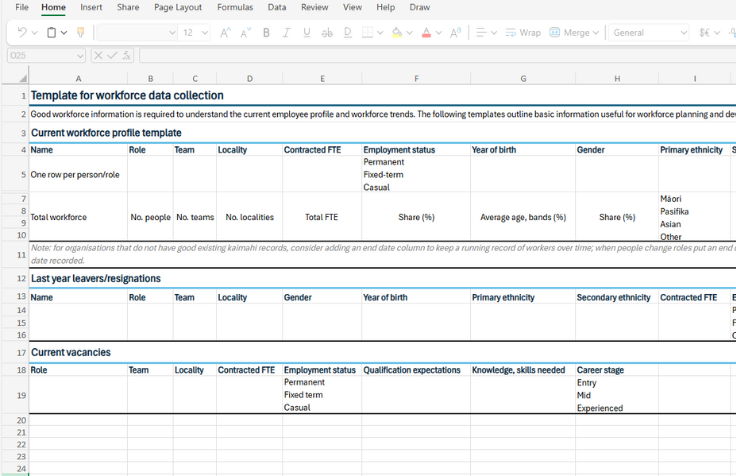Click the Paste clipboard icon
This screenshot has height=476, width=736.
click(51, 33)
